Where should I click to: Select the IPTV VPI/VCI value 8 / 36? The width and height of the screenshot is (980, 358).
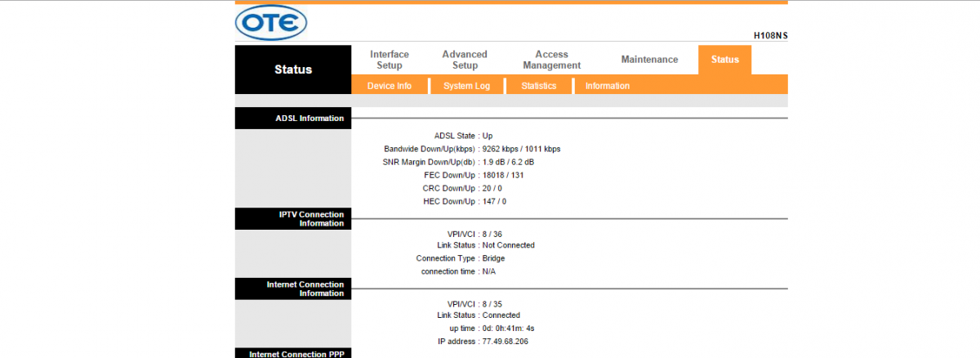[x=492, y=234]
